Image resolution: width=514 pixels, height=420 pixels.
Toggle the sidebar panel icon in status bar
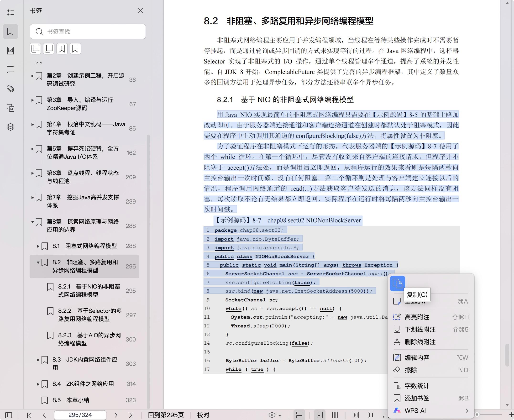[8, 415]
